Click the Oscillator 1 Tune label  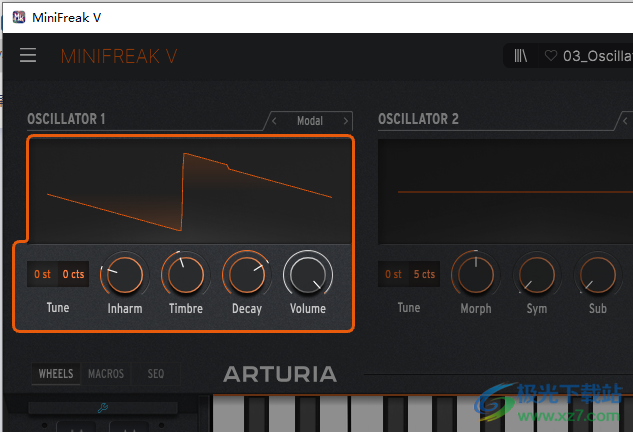click(58, 308)
